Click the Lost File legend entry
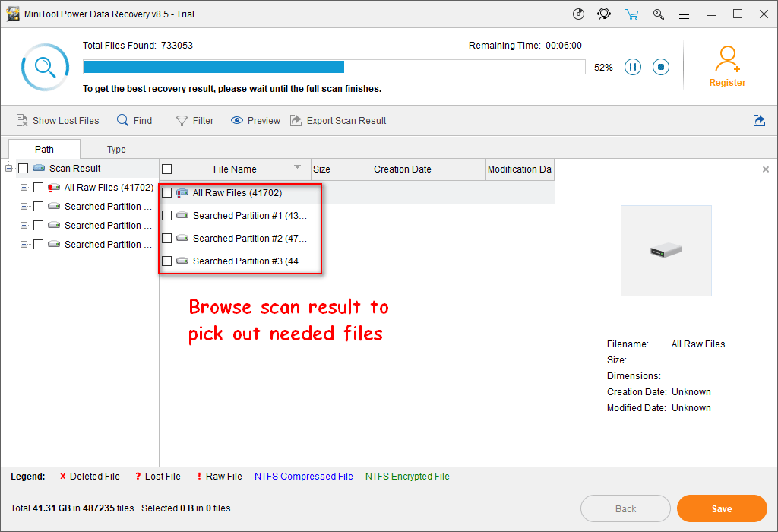The width and height of the screenshot is (778, 532). tap(158, 477)
